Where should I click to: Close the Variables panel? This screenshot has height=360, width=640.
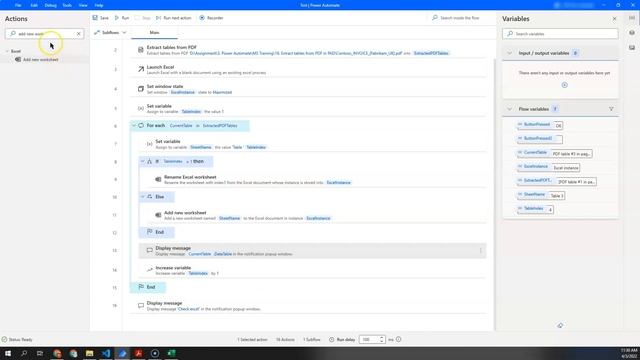point(614,19)
